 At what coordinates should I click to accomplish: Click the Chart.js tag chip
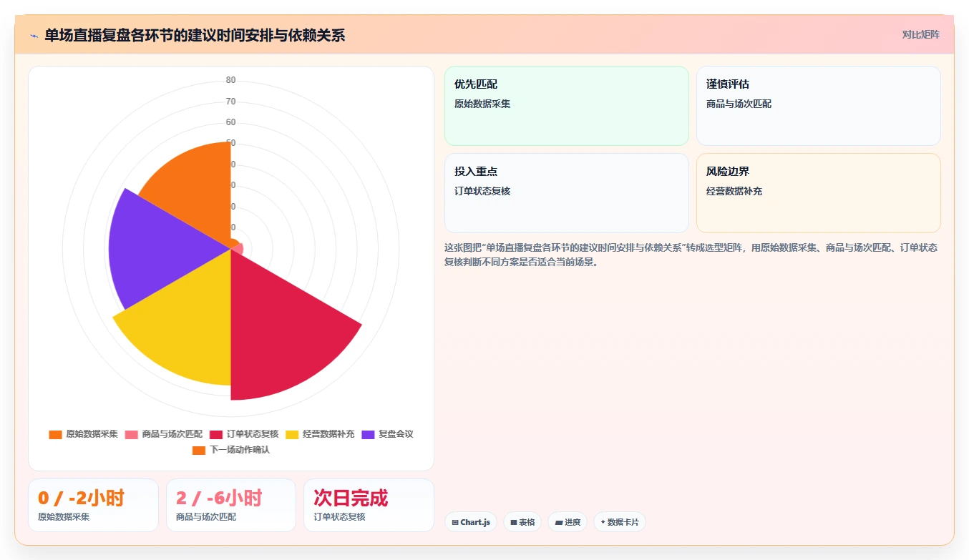(x=471, y=522)
